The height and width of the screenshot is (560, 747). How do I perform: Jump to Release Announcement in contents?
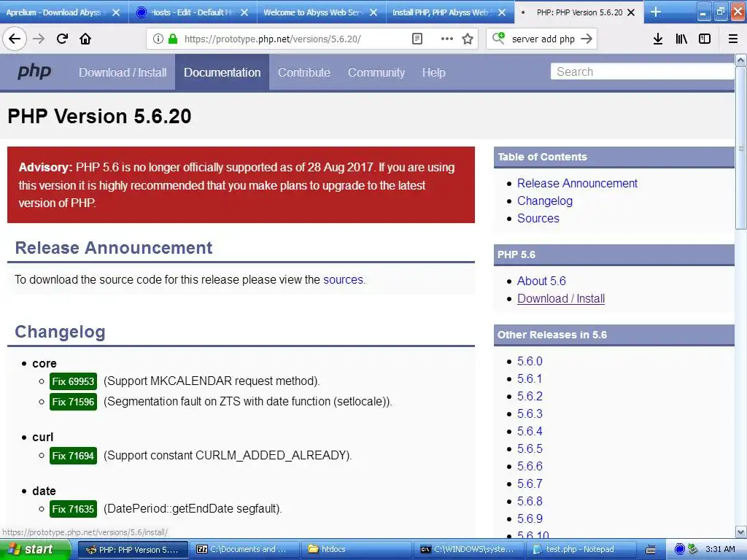577,183
